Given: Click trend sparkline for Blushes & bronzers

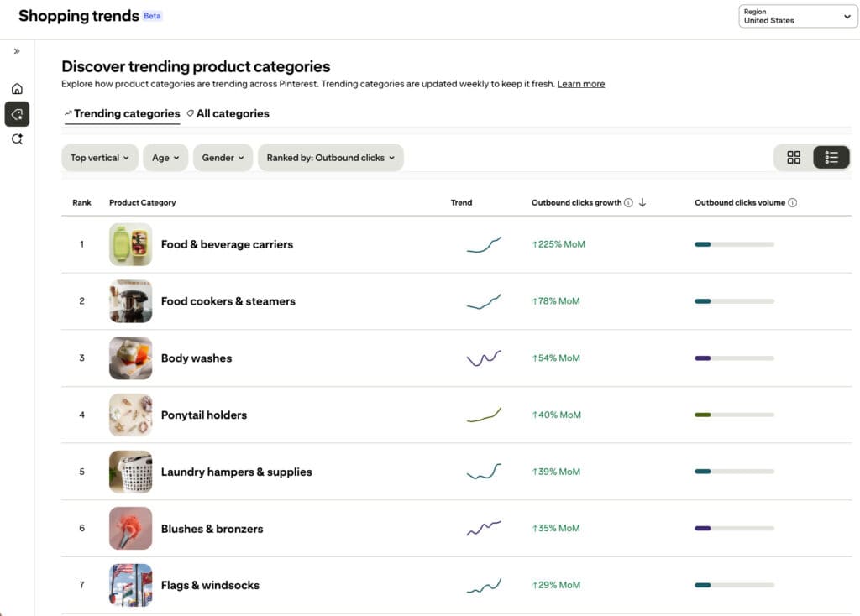Looking at the screenshot, I should (x=484, y=529).
